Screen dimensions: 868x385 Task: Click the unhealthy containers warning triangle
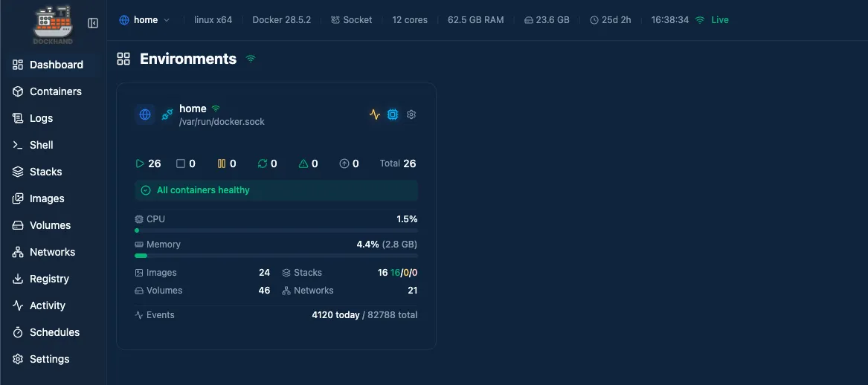point(303,164)
